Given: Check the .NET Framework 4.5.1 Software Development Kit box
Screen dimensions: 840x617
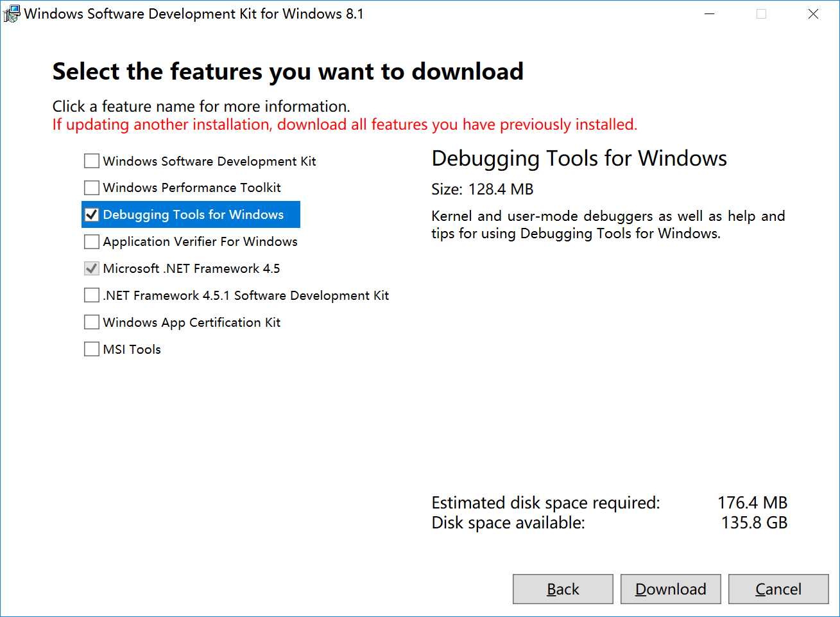Looking at the screenshot, I should tap(92, 295).
